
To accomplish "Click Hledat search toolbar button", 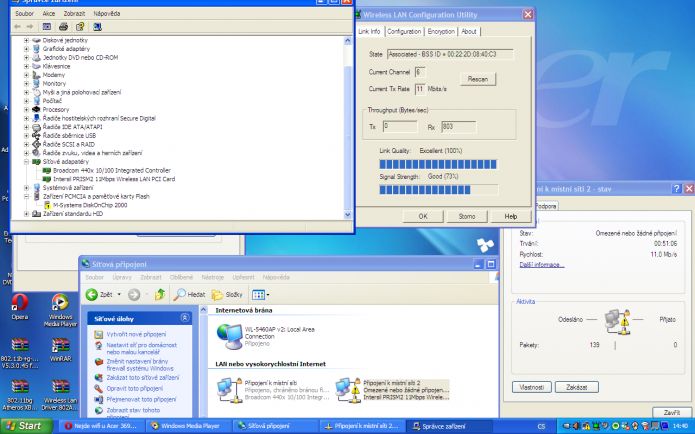I will click(x=190, y=294).
